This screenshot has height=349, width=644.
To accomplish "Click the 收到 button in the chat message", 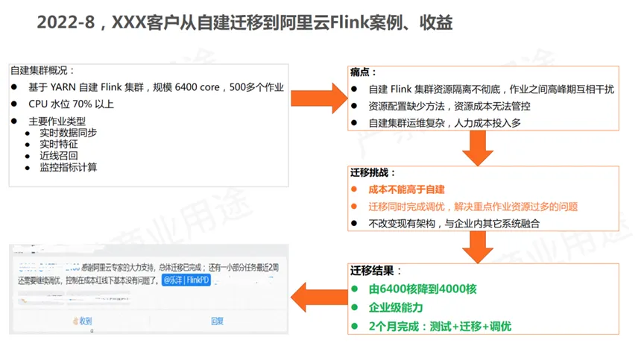I will tap(82, 321).
